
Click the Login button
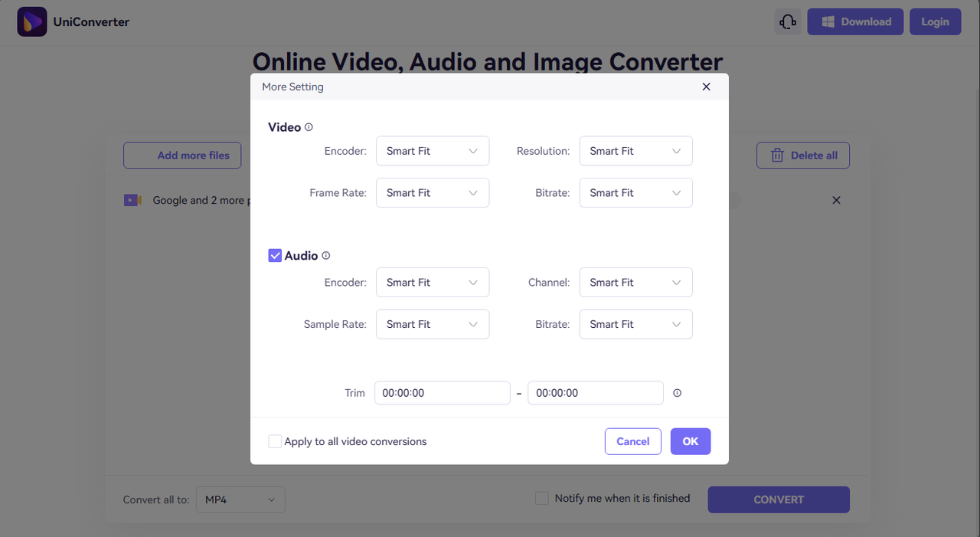(935, 21)
